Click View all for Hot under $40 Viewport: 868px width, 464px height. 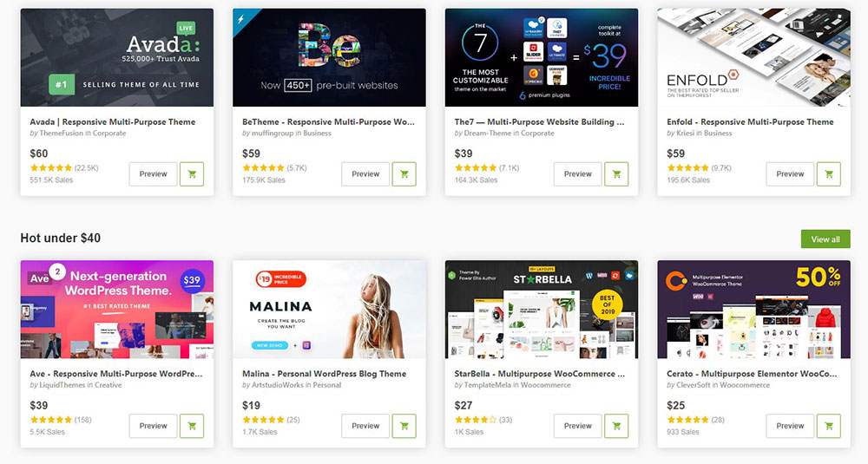(825, 239)
